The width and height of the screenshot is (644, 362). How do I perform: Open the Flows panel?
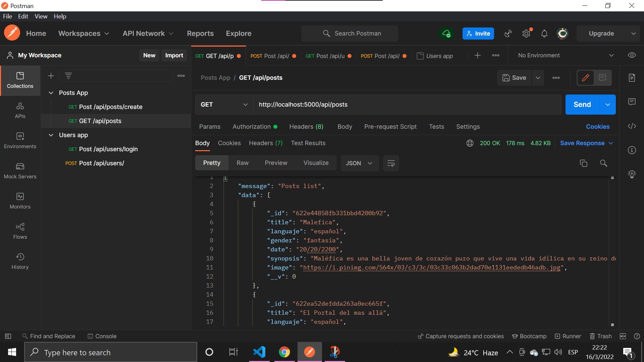tap(20, 231)
